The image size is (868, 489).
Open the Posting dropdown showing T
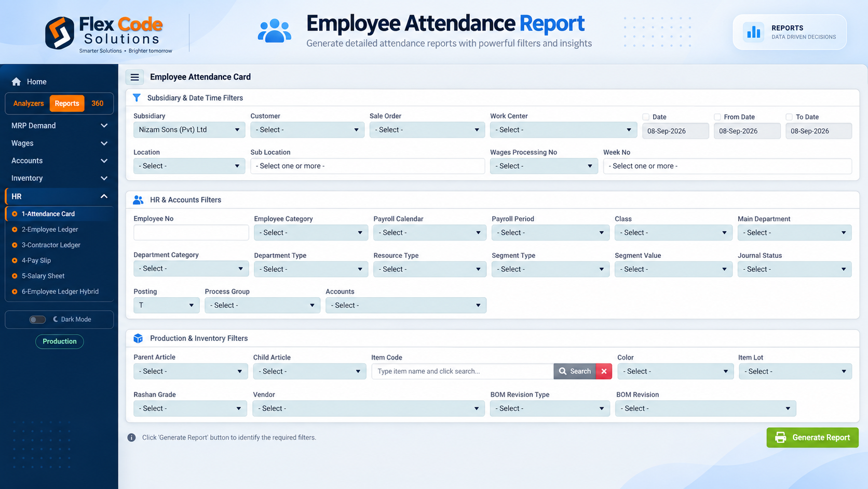tap(166, 306)
